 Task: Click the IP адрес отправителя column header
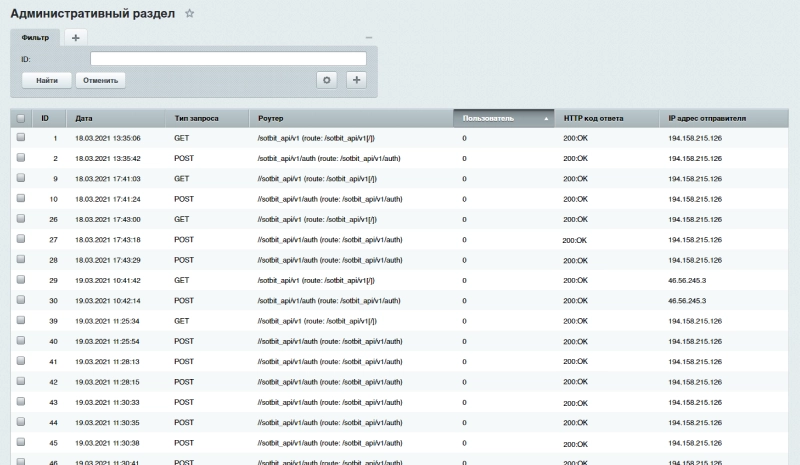707,118
